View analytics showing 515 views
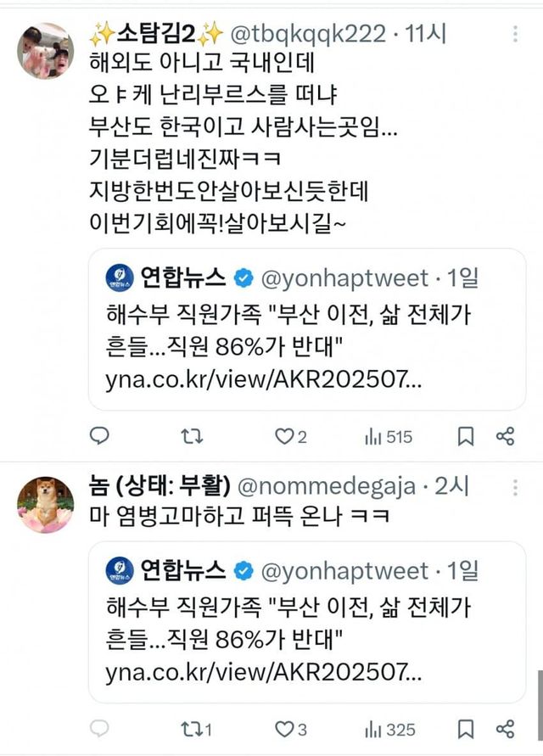 [388, 436]
